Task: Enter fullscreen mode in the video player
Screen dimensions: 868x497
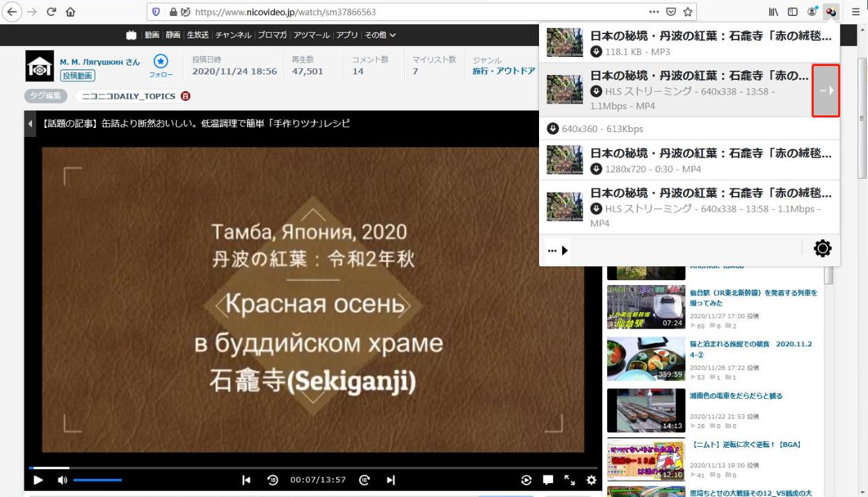Action: [569, 480]
